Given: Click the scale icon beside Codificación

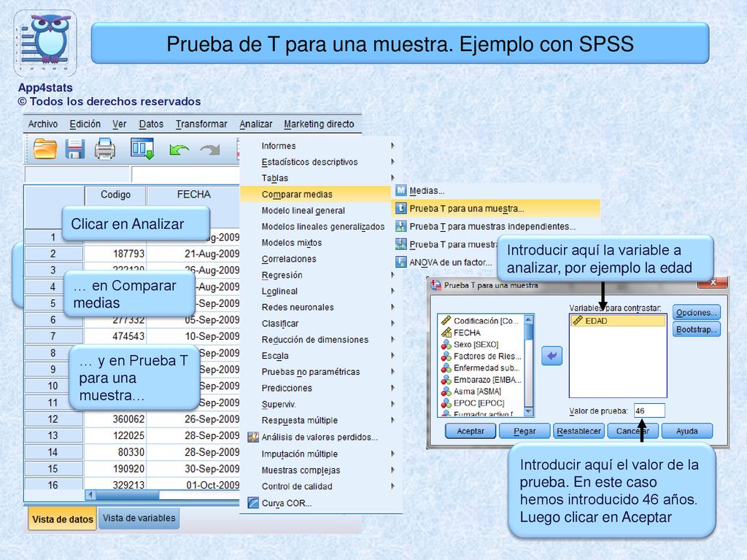Looking at the screenshot, I should pos(446,321).
